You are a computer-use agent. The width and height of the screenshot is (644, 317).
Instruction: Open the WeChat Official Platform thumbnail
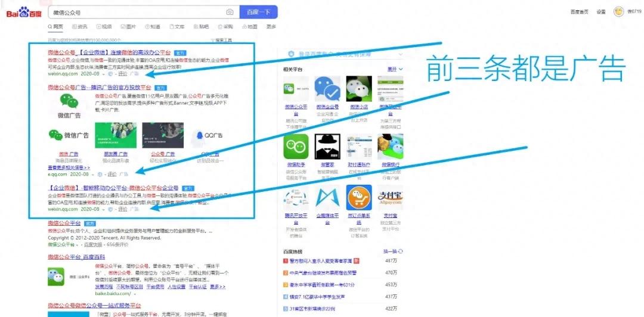coord(296,89)
